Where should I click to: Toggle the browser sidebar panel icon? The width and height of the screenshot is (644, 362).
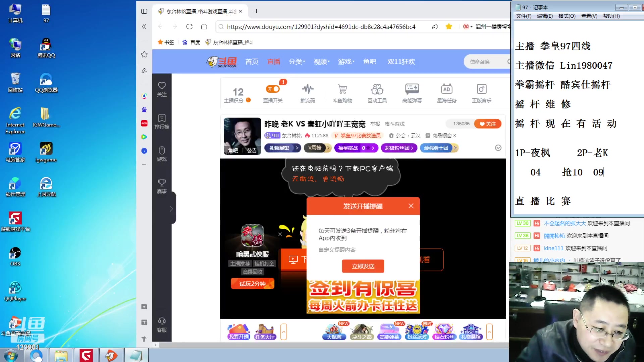pyautogui.click(x=144, y=11)
